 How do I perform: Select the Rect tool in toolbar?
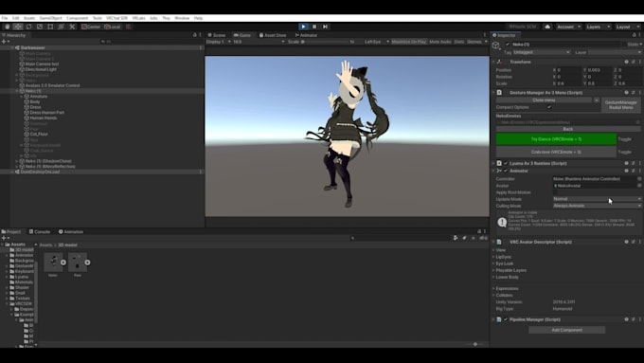point(50,27)
